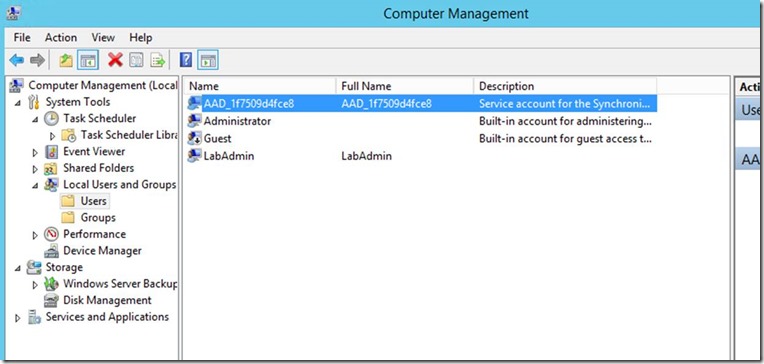Open the Properties toolbar icon
Viewport: 764px width, 364px height.
pyautogui.click(x=136, y=60)
